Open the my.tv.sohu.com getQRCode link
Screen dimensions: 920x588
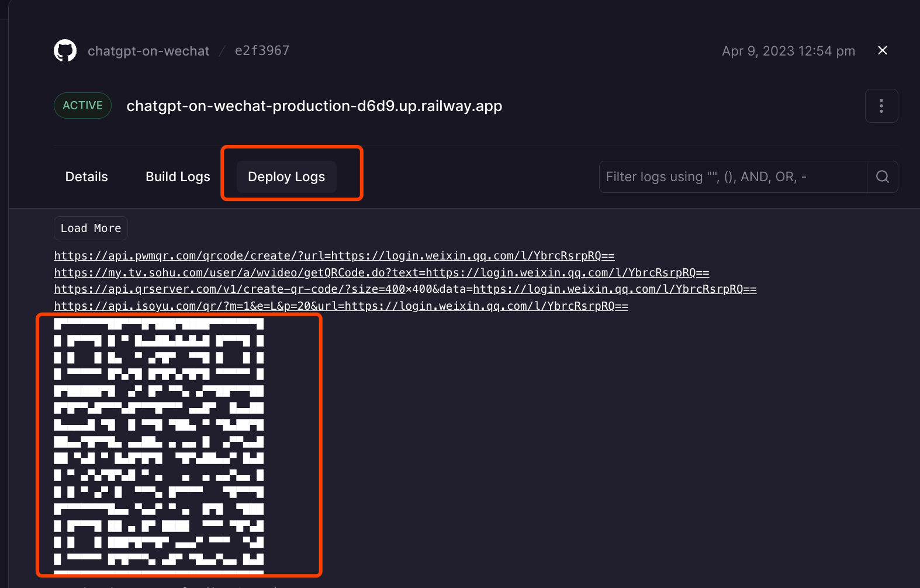(x=382, y=272)
